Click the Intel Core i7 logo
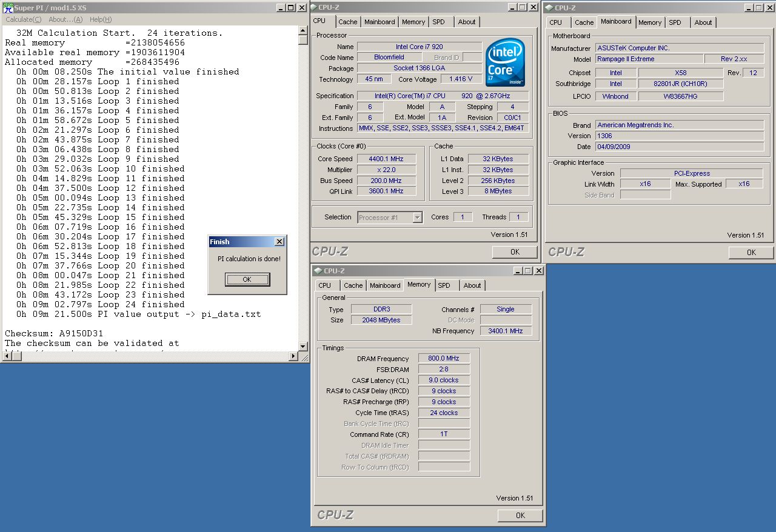The height and width of the screenshot is (532, 776). click(506, 62)
